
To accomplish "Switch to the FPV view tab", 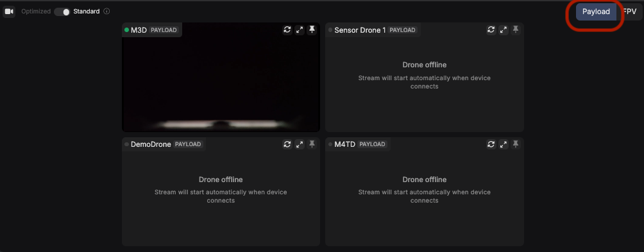I will (630, 12).
